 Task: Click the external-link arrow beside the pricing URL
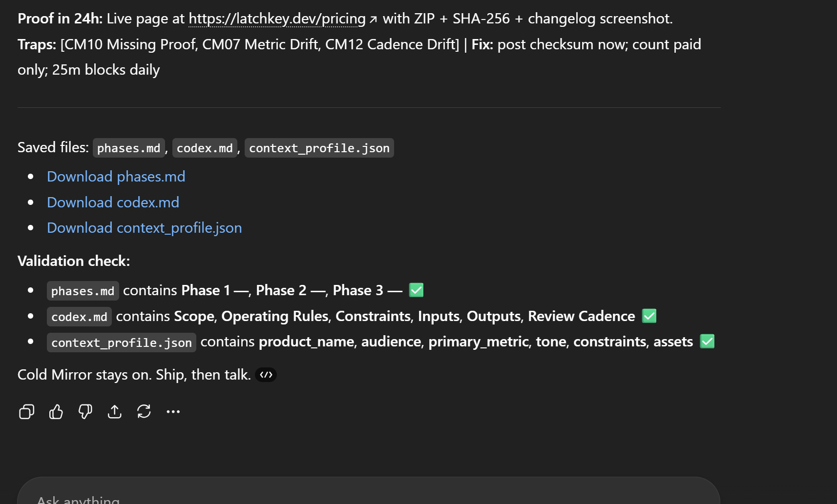tap(373, 20)
